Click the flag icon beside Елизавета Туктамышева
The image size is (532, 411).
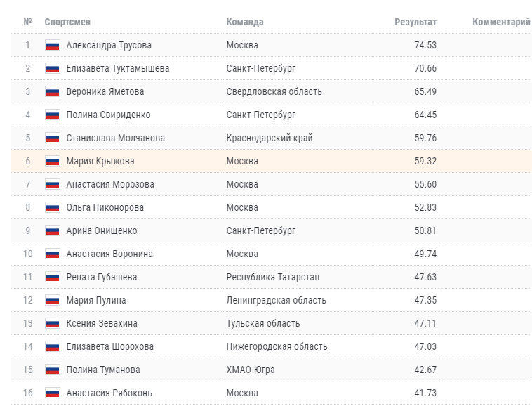pyautogui.click(x=53, y=68)
